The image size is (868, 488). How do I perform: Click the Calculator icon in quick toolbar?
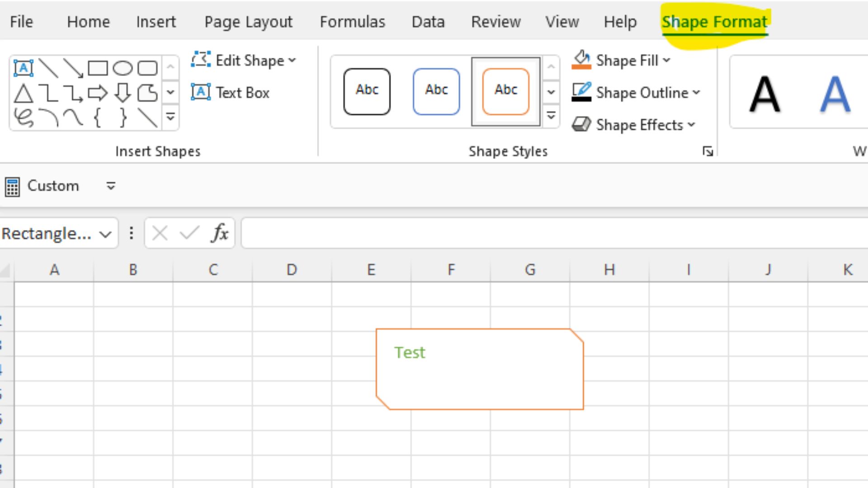click(x=12, y=187)
